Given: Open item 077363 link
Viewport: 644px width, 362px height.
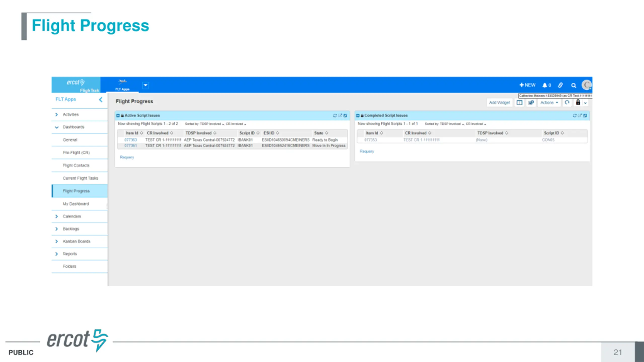Looking at the screenshot, I should tap(131, 140).
